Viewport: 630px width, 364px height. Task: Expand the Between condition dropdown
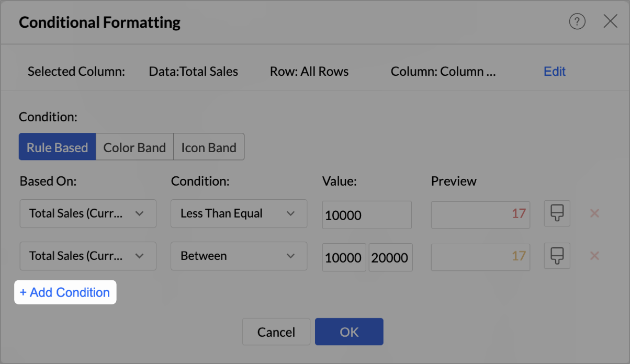239,256
